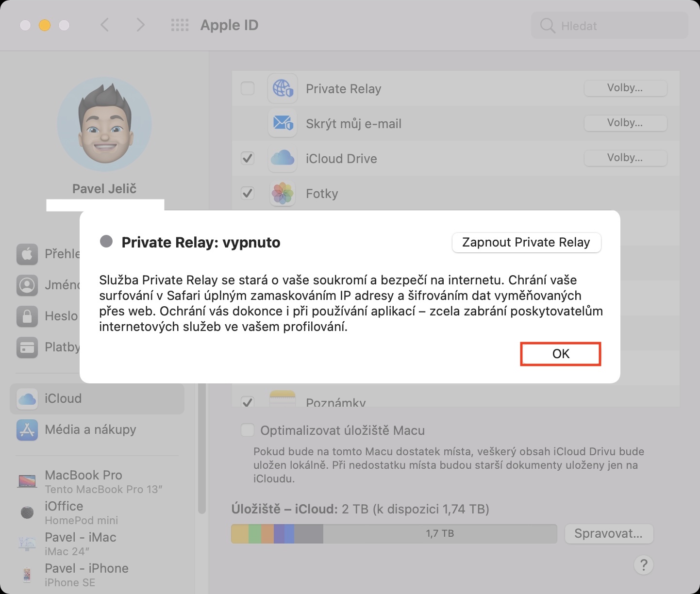
Task: Click Fotky row label
Action: pos(322,194)
